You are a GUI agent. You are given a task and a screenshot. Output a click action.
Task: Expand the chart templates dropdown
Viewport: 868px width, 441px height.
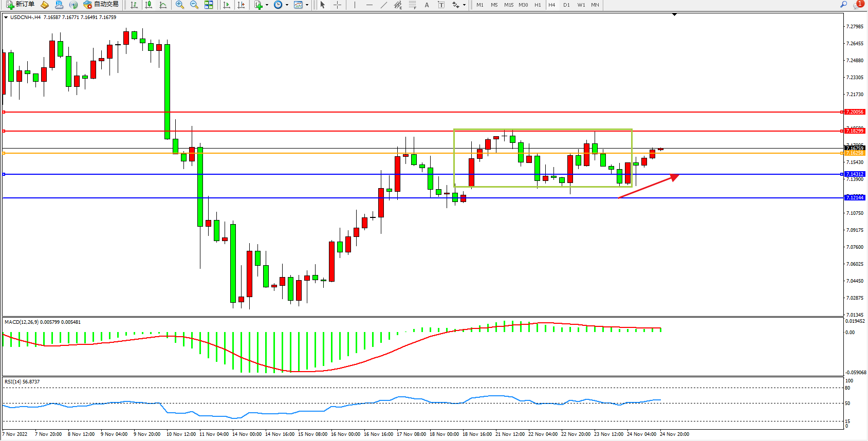[x=307, y=5]
